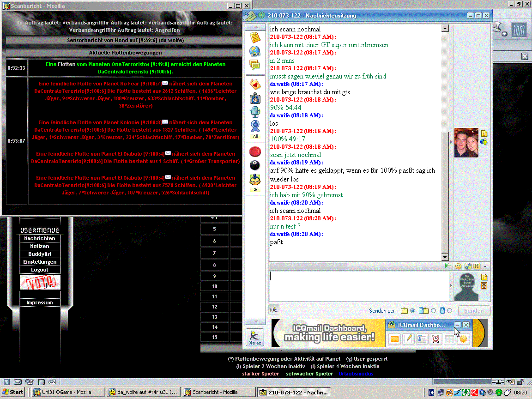
Task: Collapse contact photo panel with side arrow
Action: 451,142
